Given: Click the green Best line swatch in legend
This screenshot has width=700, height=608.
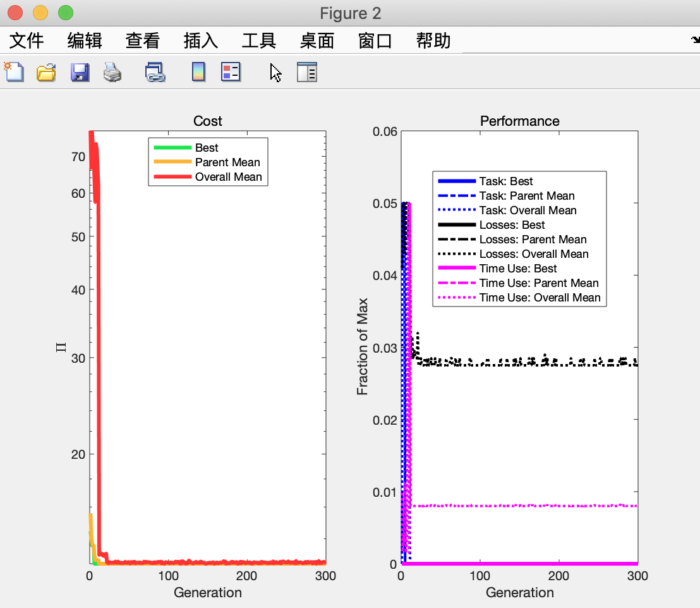Looking at the screenshot, I should point(172,148).
